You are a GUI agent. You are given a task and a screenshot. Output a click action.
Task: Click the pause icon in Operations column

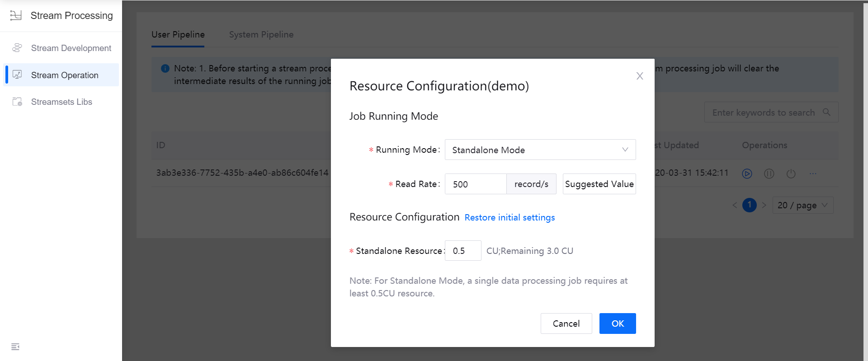[x=769, y=173]
